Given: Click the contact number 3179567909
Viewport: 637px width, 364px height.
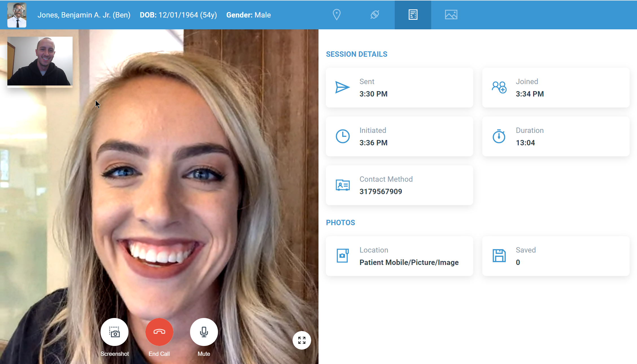Looking at the screenshot, I should 381,192.
